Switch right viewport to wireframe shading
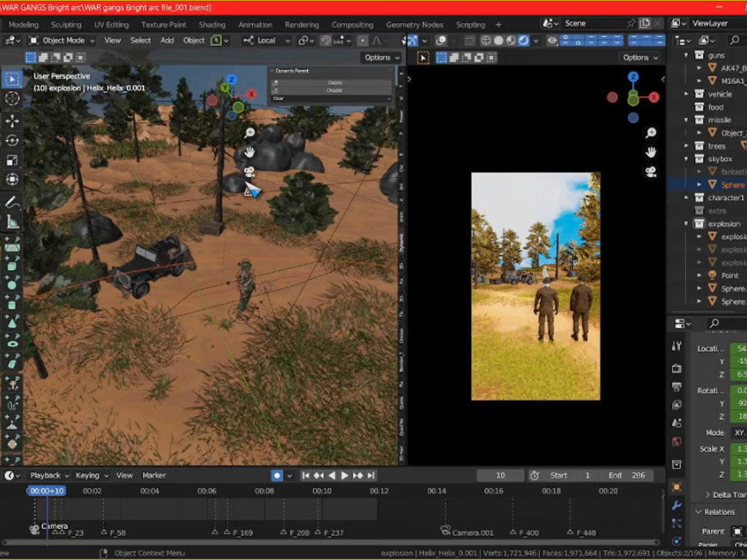Screen dimensions: 747x560 [486, 40]
